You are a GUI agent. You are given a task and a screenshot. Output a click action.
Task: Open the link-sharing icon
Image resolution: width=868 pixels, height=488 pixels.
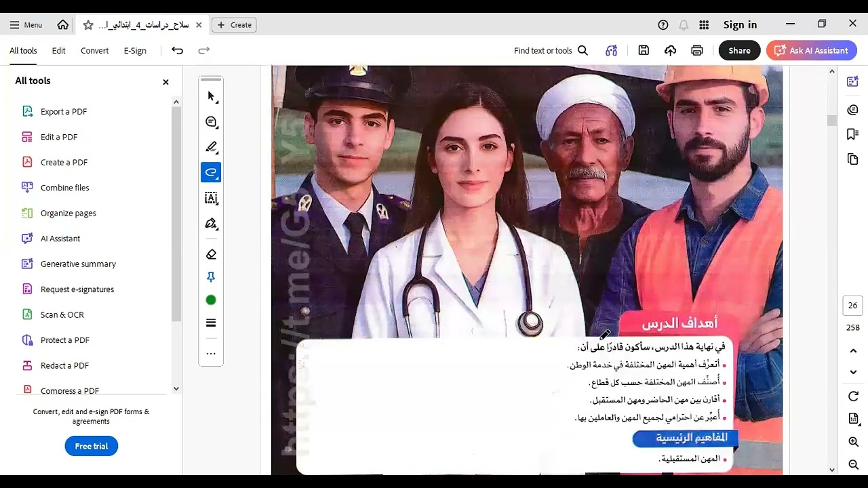tap(612, 50)
